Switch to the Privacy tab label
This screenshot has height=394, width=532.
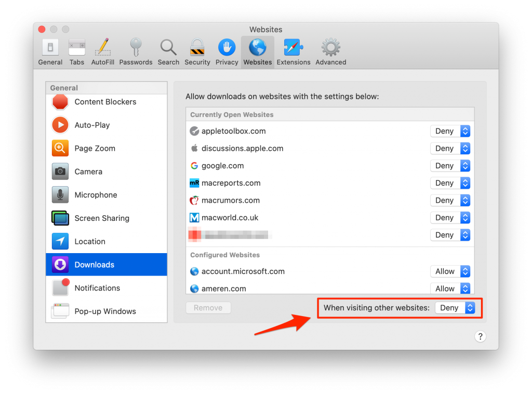click(227, 62)
